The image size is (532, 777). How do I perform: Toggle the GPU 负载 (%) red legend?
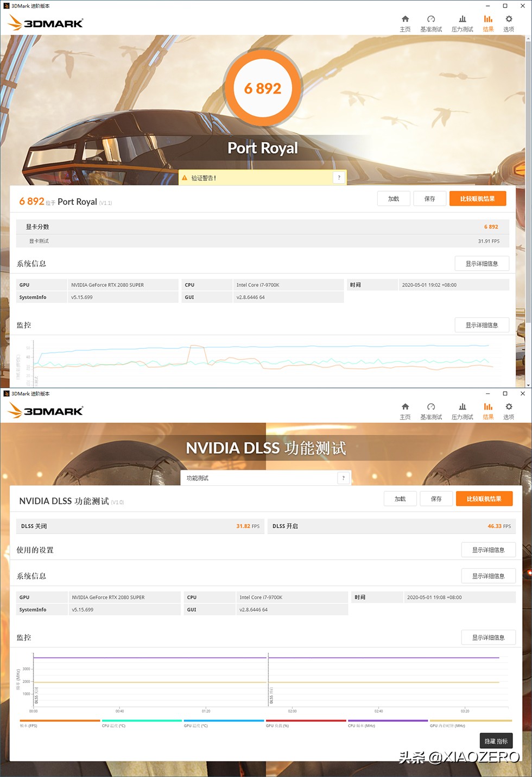point(306,723)
